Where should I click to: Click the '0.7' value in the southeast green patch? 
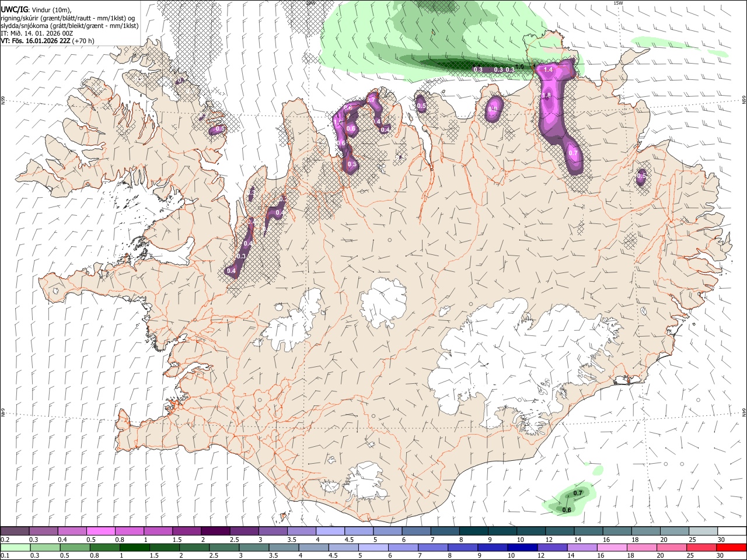pos(578,494)
